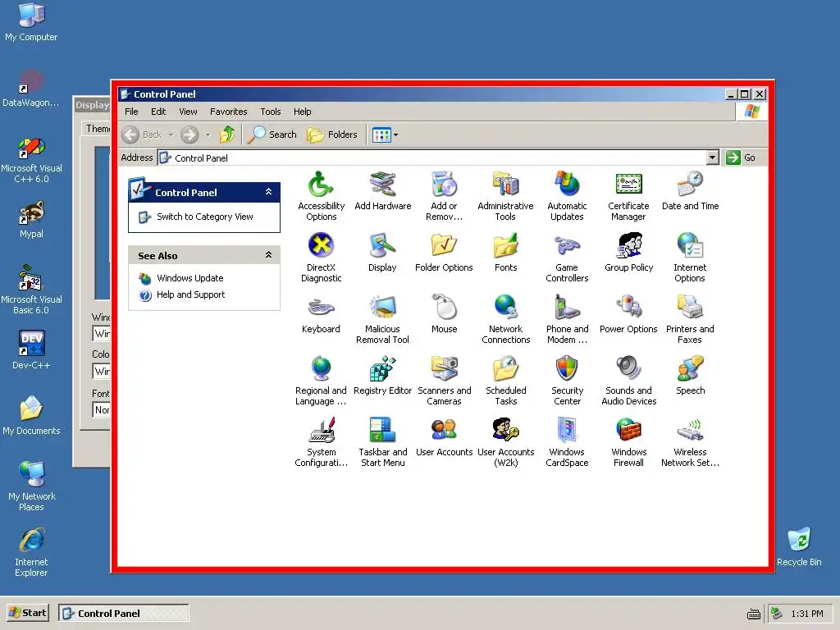Open Windows Firewall settings
Image resolution: width=840 pixels, height=630 pixels.
[x=628, y=442]
